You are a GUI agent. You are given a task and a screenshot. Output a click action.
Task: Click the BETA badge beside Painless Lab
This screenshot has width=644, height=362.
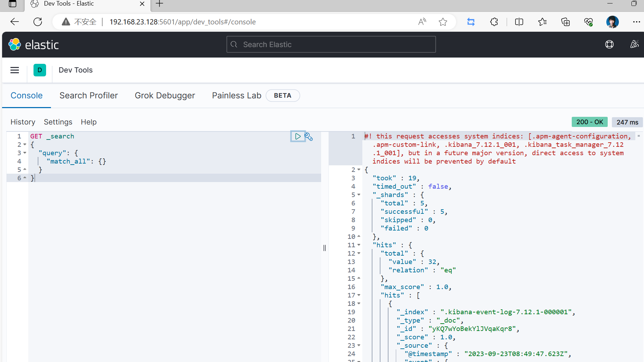click(283, 96)
